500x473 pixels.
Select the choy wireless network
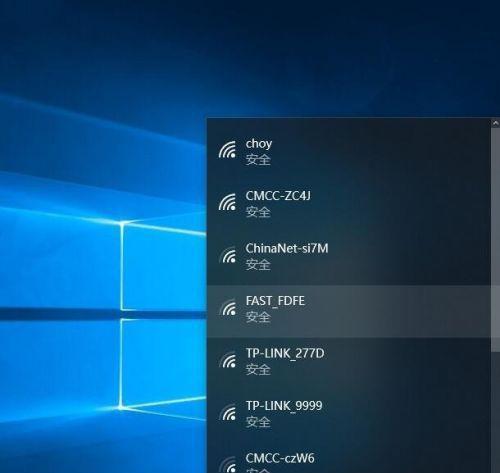point(349,152)
